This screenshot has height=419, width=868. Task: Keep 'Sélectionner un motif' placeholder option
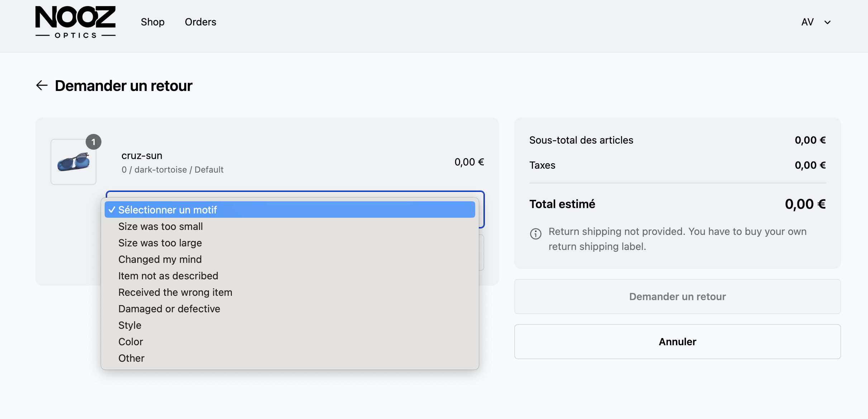pyautogui.click(x=167, y=210)
